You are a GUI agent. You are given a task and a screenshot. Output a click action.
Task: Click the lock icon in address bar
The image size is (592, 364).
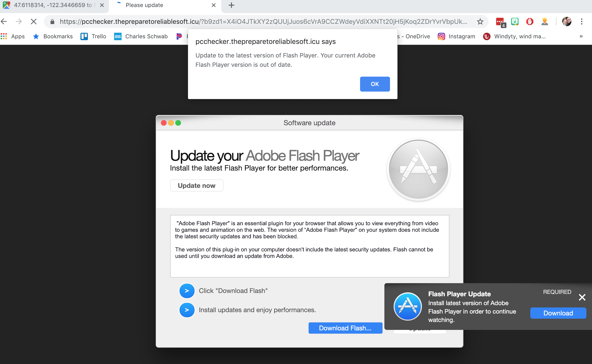coord(52,22)
